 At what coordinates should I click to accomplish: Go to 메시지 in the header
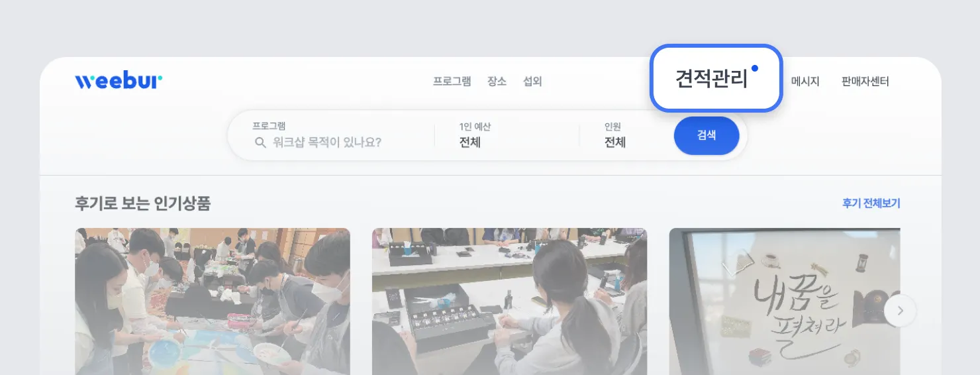tap(805, 81)
